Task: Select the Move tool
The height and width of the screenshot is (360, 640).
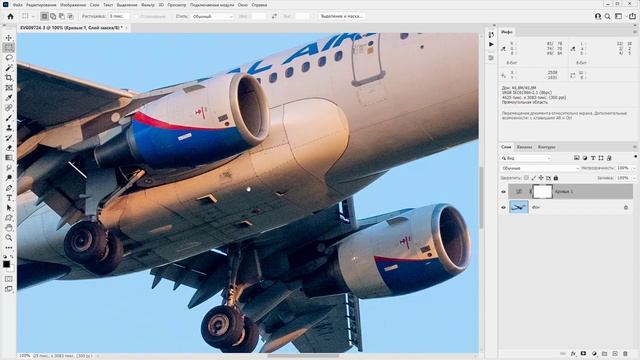Action: click(9, 38)
